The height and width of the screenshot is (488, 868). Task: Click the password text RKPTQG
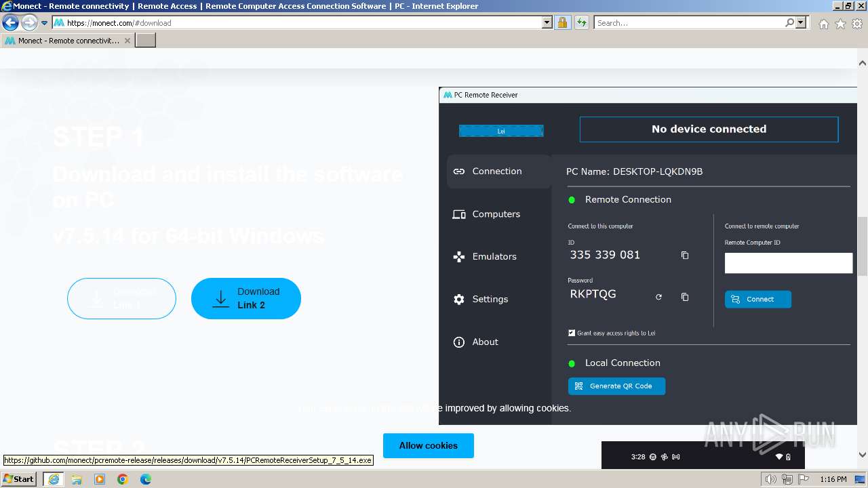(x=593, y=294)
